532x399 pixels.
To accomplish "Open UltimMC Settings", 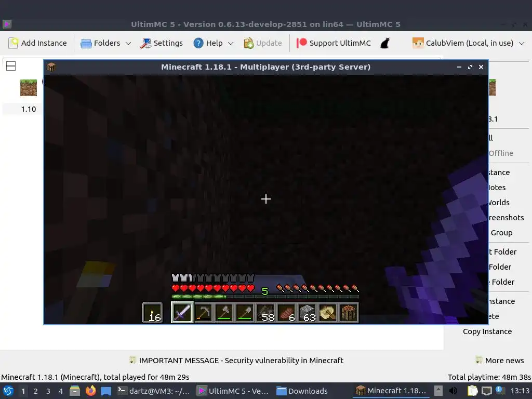I will [162, 43].
